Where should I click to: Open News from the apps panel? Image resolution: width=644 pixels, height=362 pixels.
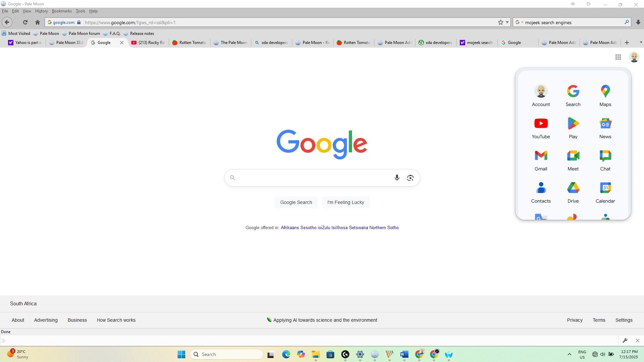605,128
